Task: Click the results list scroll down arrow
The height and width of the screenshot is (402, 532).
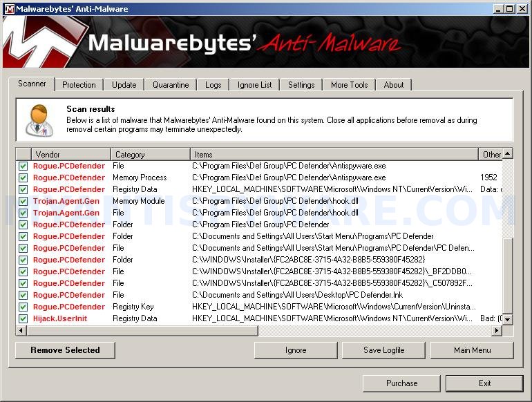Action: click(x=508, y=319)
